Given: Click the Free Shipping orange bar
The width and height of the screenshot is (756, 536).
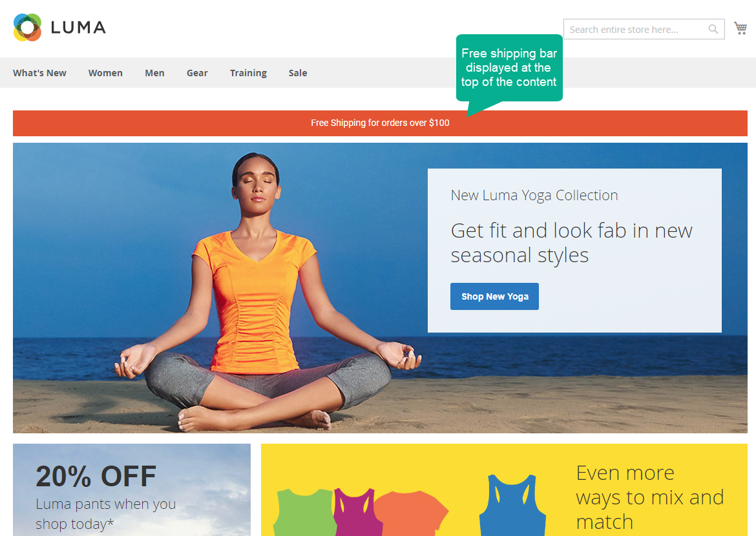Looking at the screenshot, I should tap(380, 123).
